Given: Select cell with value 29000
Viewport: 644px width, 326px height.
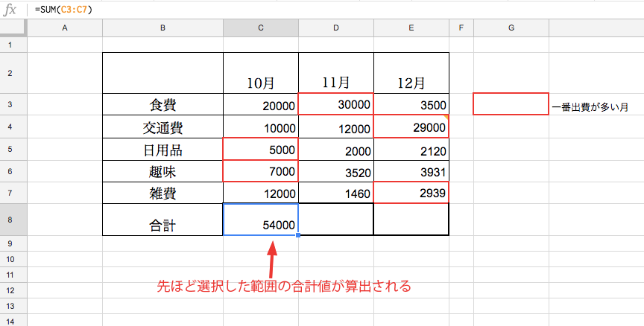Looking at the screenshot, I should coord(411,127).
